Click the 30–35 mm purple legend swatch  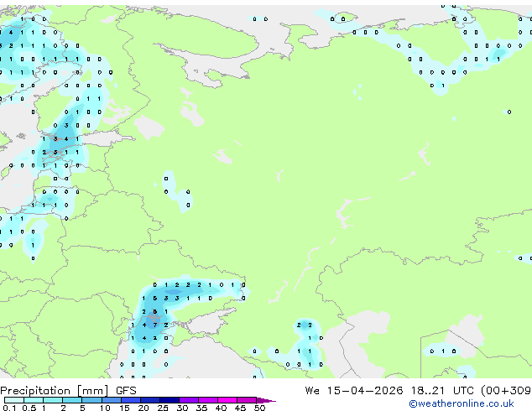189,400
